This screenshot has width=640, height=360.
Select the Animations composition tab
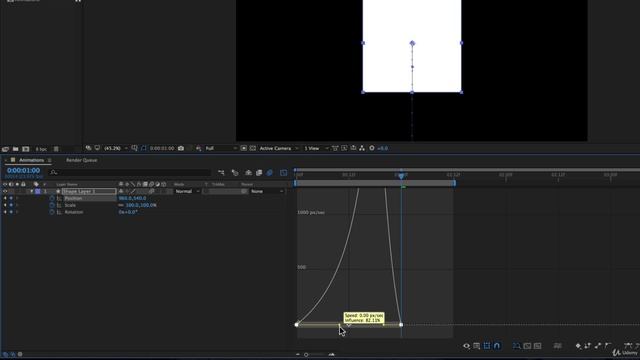tap(31, 160)
